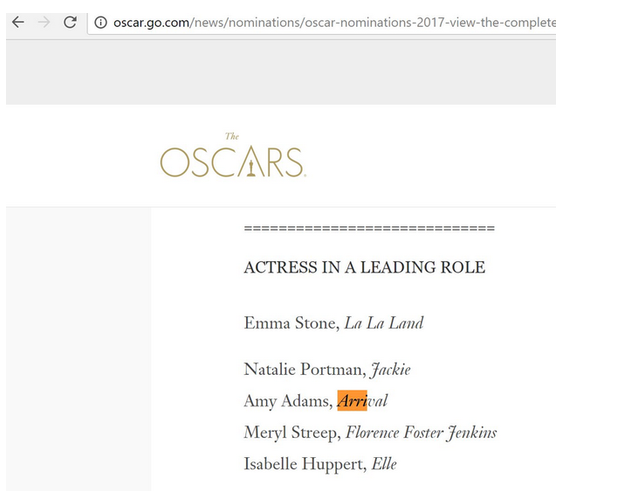Click the Elle film title
Viewport: 635px width, 491px height.
384,464
